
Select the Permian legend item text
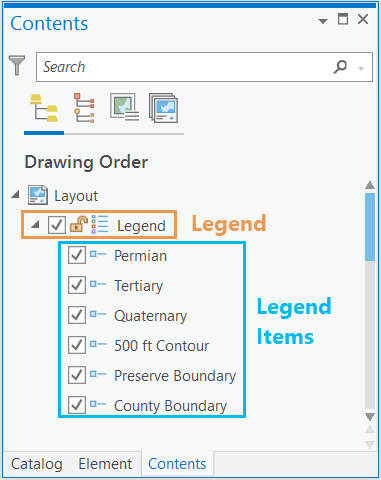click(x=140, y=256)
